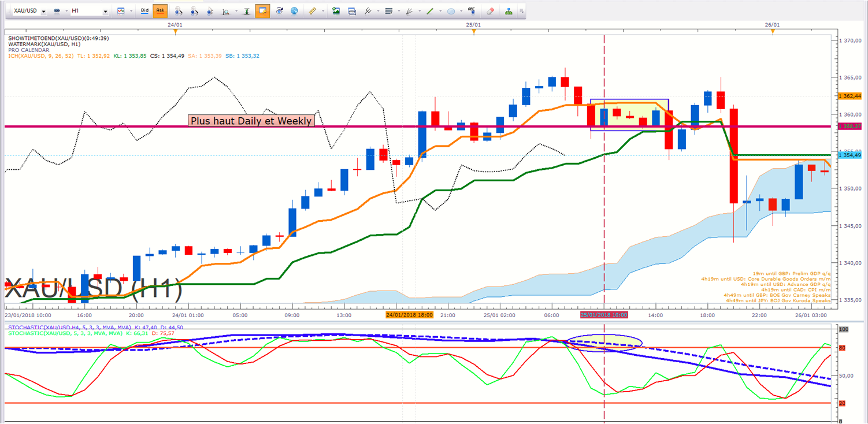Select the ruler measure tool
This screenshot has height=424, width=868.
pyautogui.click(x=312, y=11)
